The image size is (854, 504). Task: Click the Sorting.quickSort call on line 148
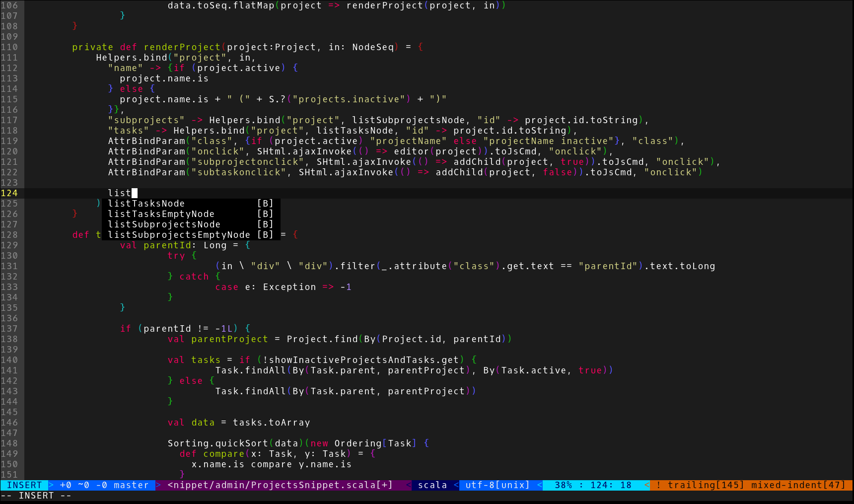(x=217, y=443)
